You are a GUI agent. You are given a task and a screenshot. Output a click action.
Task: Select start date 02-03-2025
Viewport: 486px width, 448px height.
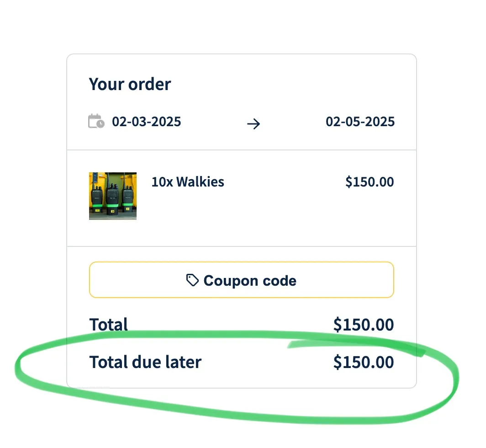click(x=146, y=122)
